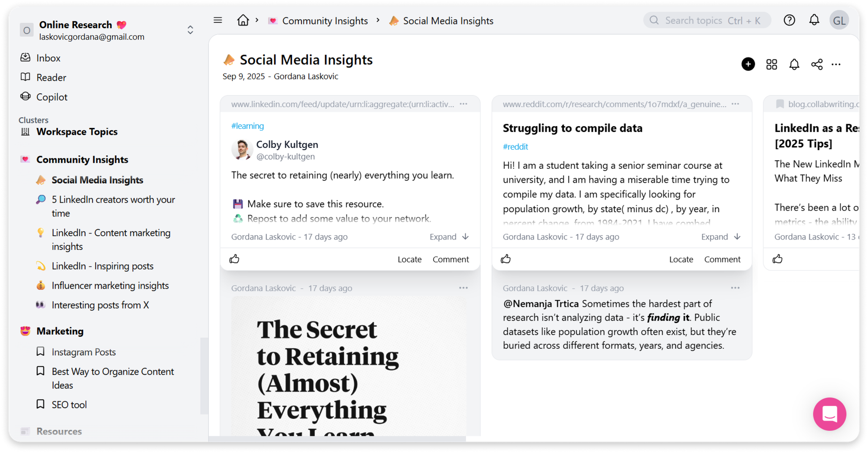The height and width of the screenshot is (453, 868).
Task: Click Colby Kultgen's profile photo
Action: (242, 150)
